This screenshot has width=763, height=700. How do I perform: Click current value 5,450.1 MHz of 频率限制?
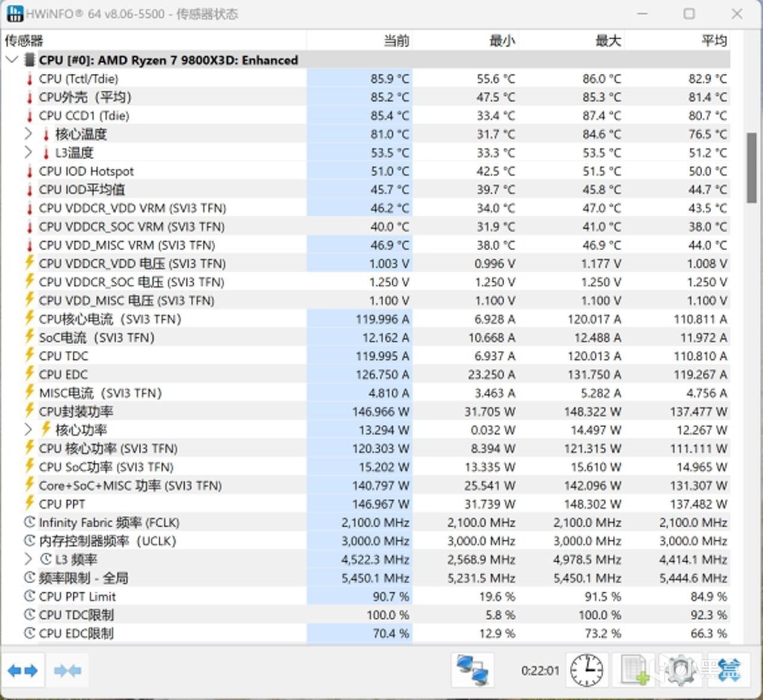[x=376, y=578]
